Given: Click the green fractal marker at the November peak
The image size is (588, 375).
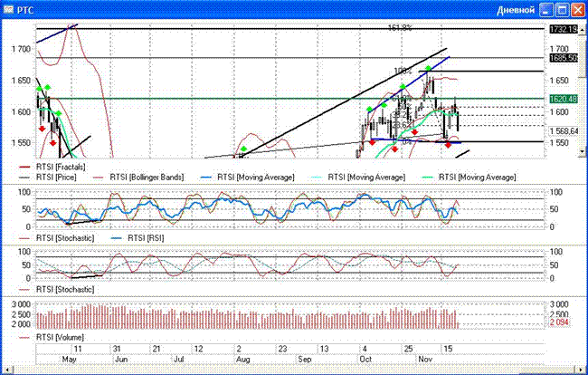Looking at the screenshot, I should click(429, 69).
